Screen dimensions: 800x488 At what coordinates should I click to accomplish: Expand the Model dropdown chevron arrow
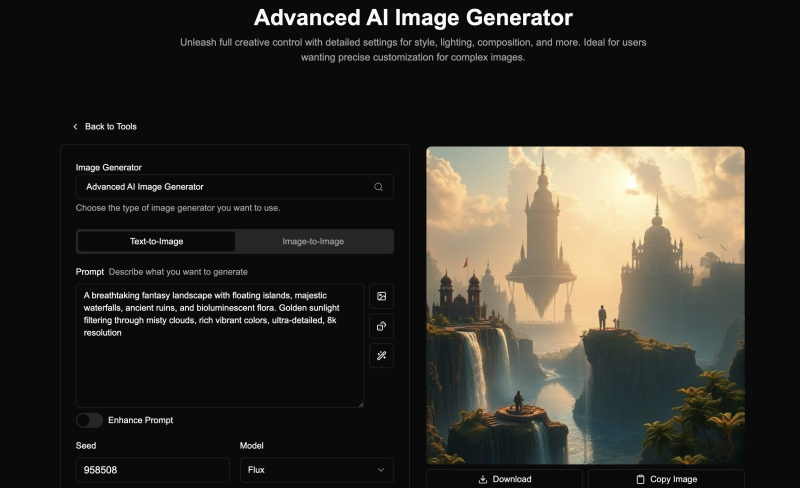coord(380,469)
